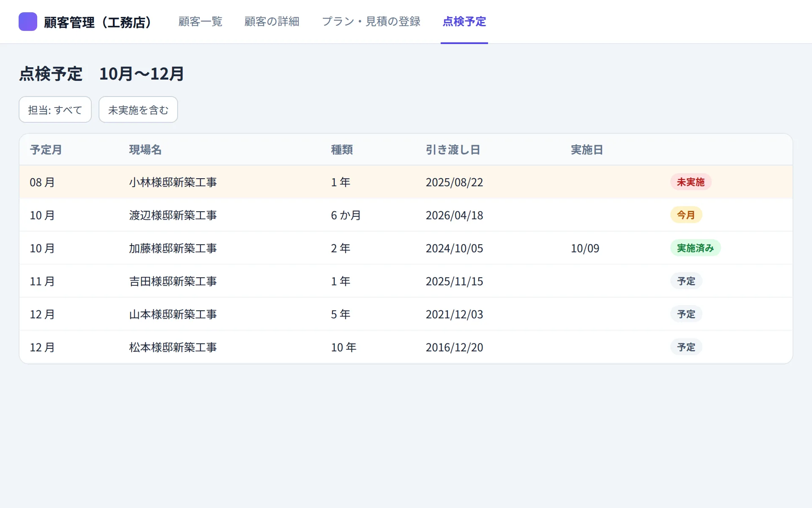Click handover date 2024/10/05
Screen dimensions: 812x508
click(x=454, y=248)
